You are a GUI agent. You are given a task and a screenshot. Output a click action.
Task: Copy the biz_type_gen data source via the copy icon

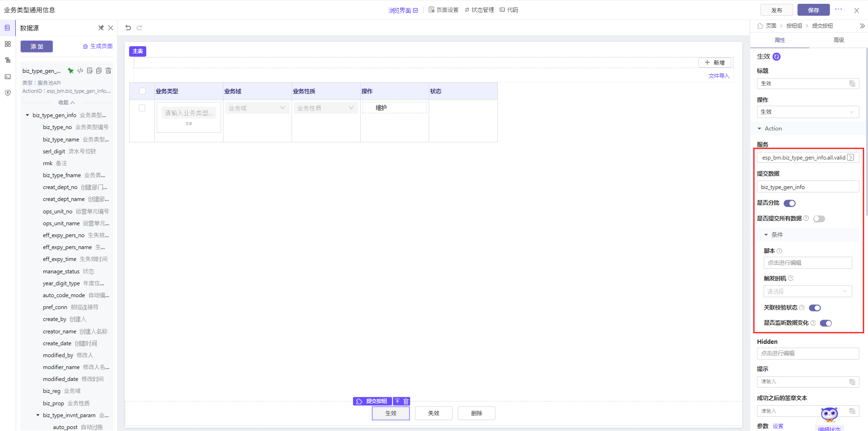click(99, 71)
